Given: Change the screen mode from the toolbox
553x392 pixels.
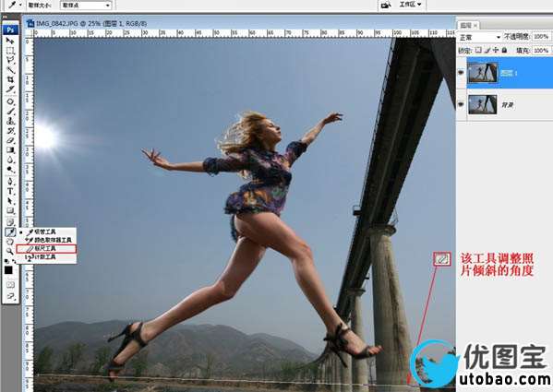Looking at the screenshot, I should (10, 296).
